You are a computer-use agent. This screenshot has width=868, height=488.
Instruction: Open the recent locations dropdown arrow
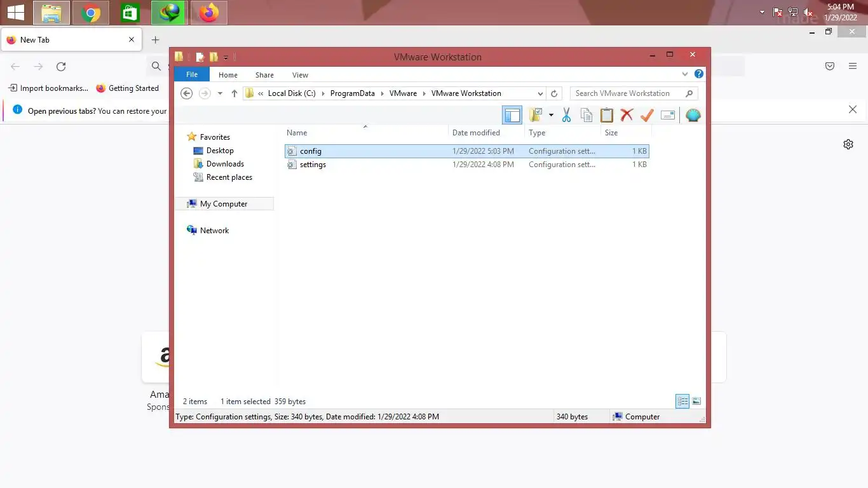point(220,93)
